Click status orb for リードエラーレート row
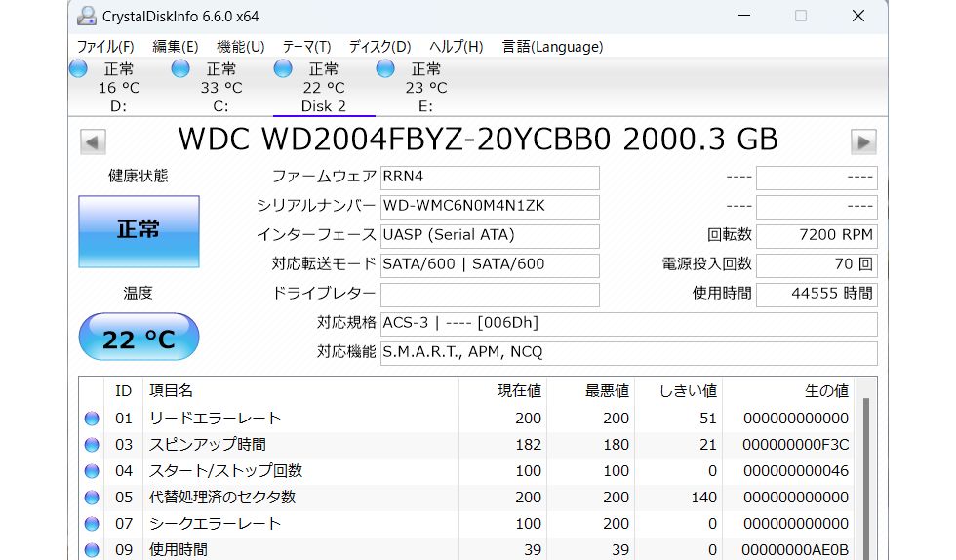Viewport: 956px width, 560px height. pyautogui.click(x=92, y=419)
